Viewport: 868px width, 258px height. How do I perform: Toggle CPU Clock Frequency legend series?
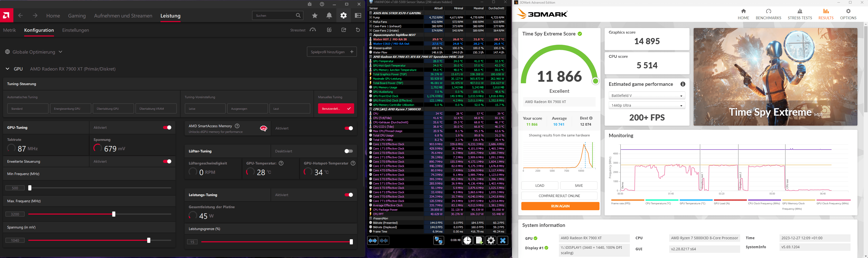pos(764,204)
